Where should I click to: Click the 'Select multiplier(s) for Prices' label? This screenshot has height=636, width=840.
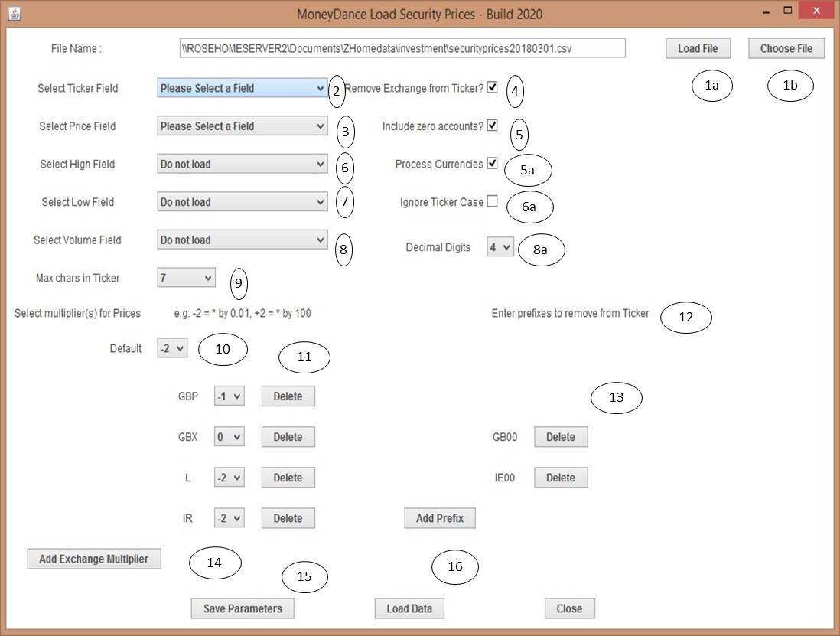[x=78, y=314]
